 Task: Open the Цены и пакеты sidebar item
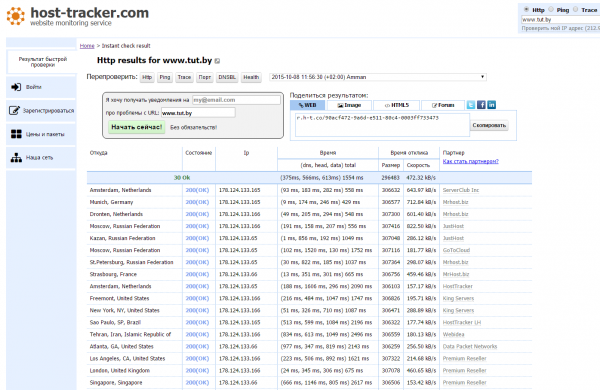click(41, 134)
